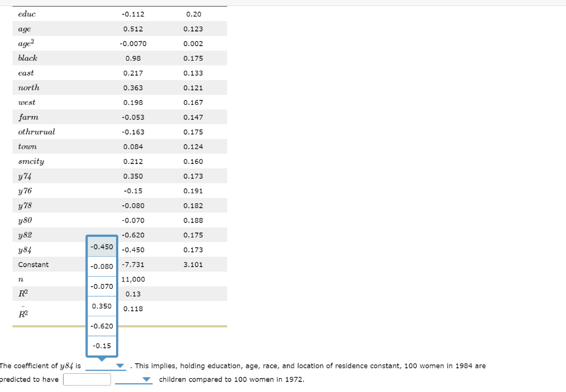
Task: Click the R-squared value 0.13
Action: (x=133, y=294)
